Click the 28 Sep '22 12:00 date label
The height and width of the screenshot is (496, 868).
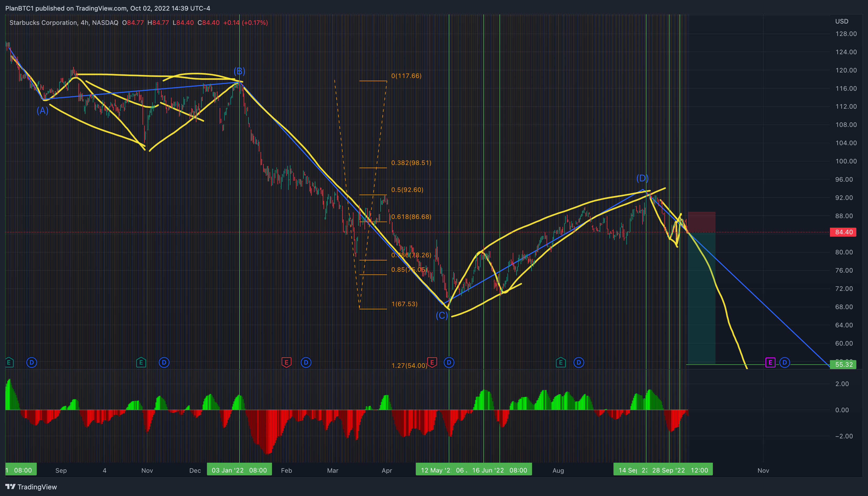click(x=680, y=470)
